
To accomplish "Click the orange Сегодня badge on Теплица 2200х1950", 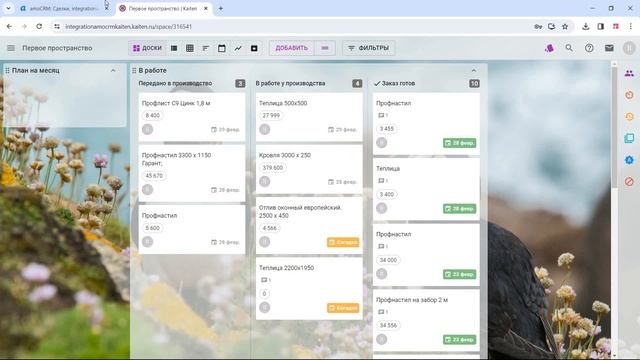I will tap(343, 308).
